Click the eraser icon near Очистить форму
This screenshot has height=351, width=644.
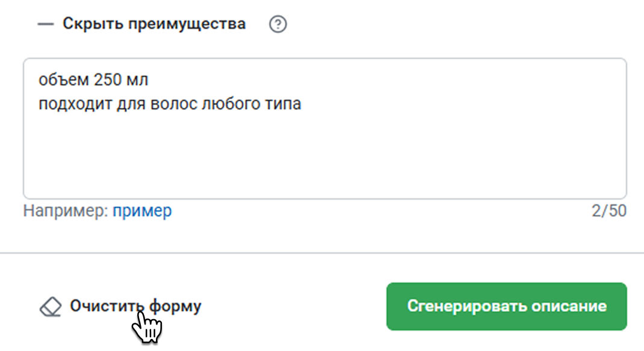pos(51,307)
